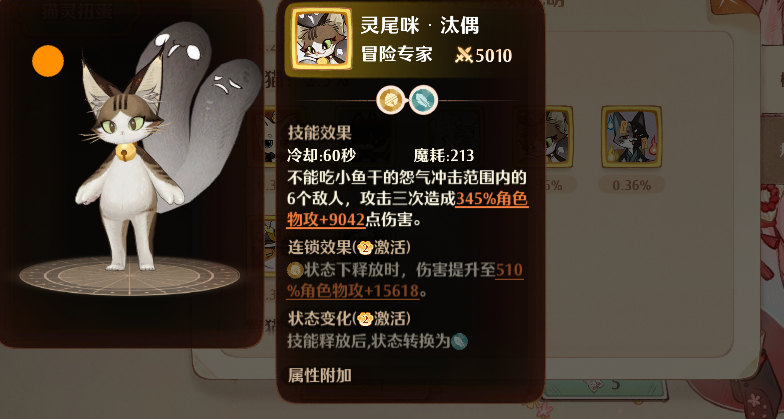Select the black fox cat thumbnail
784x419 pixels.
tap(632, 136)
